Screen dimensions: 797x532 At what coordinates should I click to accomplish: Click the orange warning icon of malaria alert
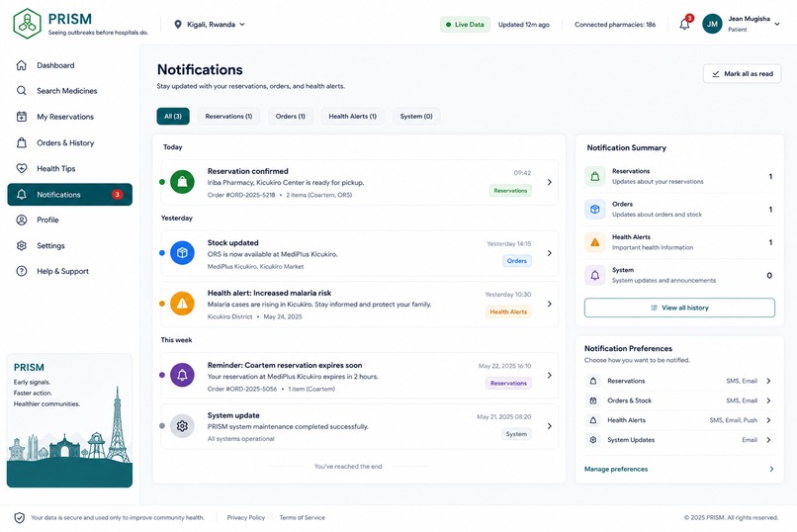[182, 304]
